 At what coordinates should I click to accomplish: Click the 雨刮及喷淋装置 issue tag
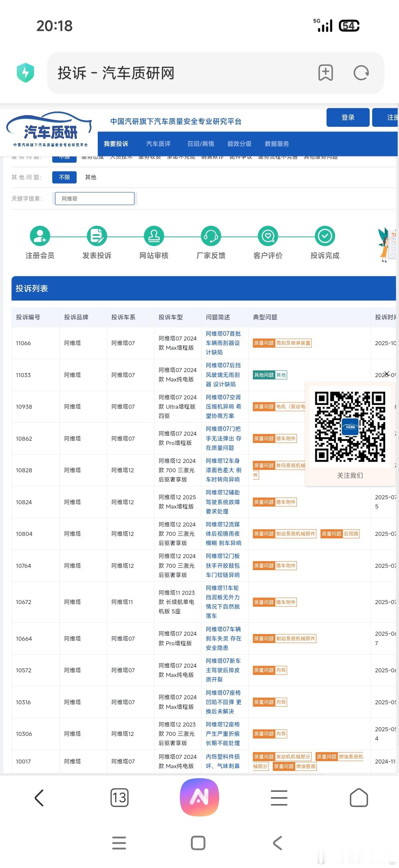point(282,343)
